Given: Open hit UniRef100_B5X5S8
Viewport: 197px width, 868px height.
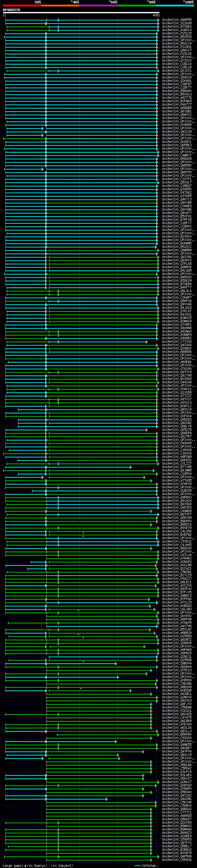Looking at the screenshot, I should (177, 37).
